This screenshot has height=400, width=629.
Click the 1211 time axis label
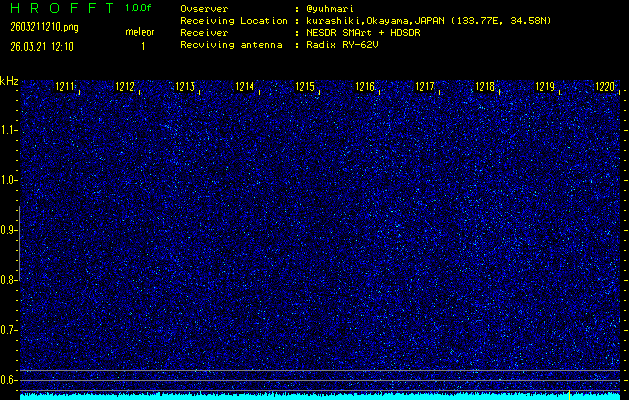(65, 86)
